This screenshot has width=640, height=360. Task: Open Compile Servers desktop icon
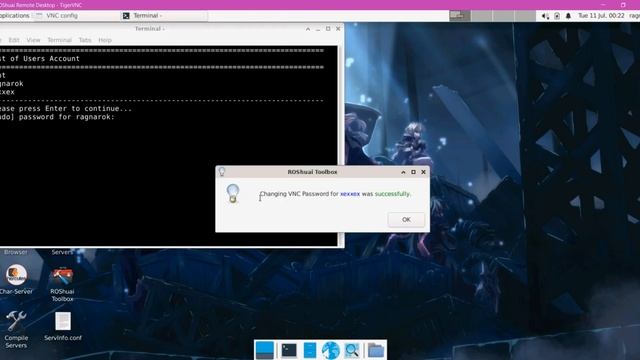click(16, 330)
